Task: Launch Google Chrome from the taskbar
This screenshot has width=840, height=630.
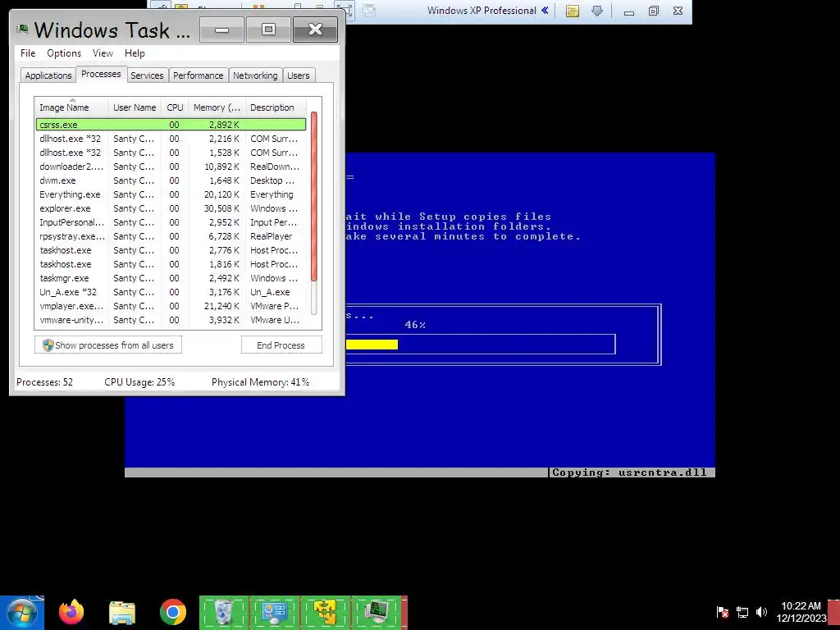Action: (172, 612)
